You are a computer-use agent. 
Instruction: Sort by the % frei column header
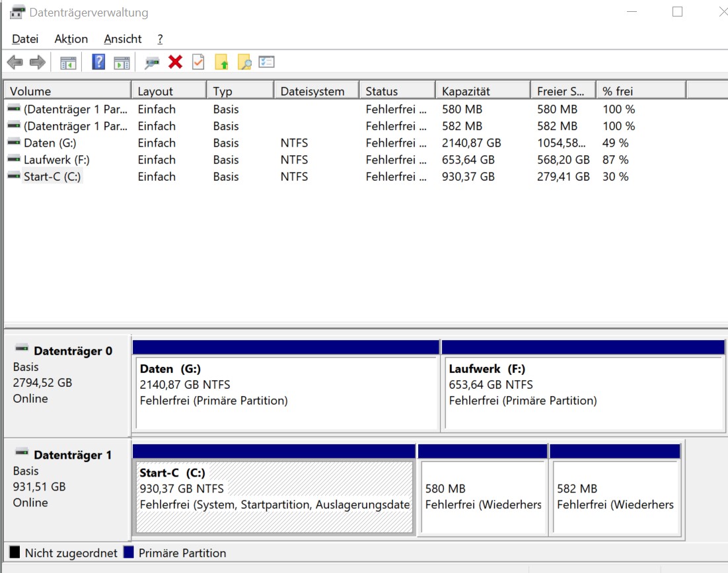coord(641,91)
